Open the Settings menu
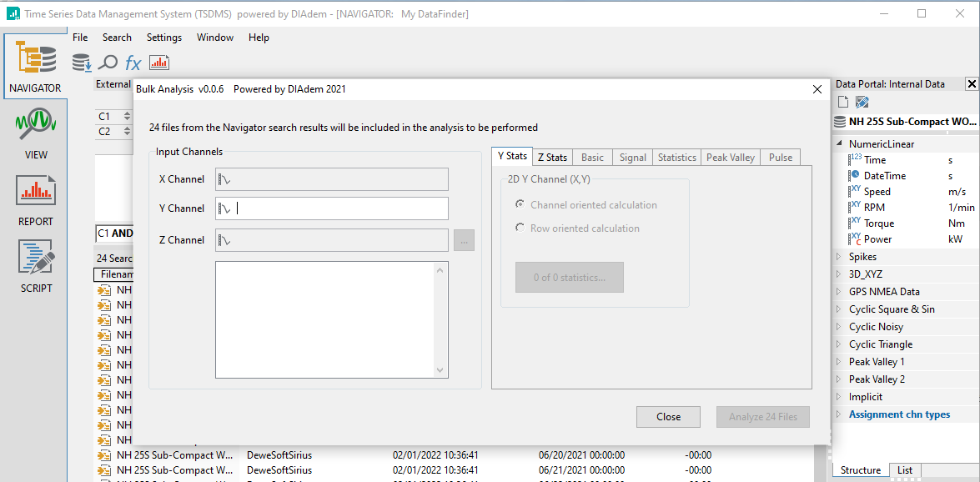The height and width of the screenshot is (482, 980). coord(163,38)
